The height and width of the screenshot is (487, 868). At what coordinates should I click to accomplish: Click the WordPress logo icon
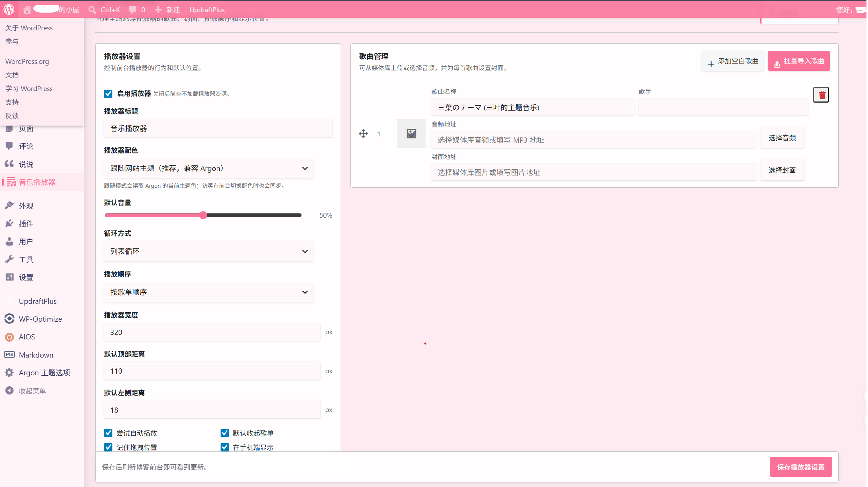click(x=9, y=9)
